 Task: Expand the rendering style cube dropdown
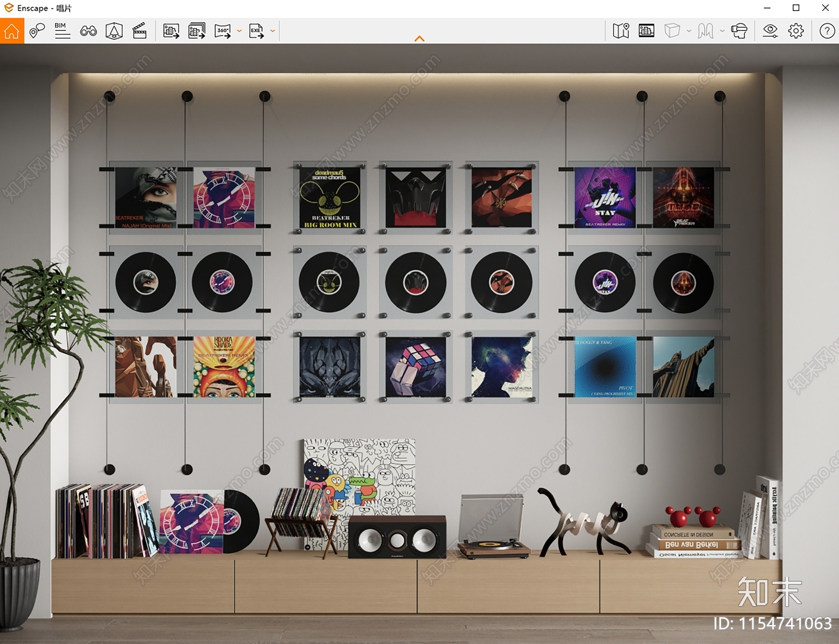[x=689, y=31]
